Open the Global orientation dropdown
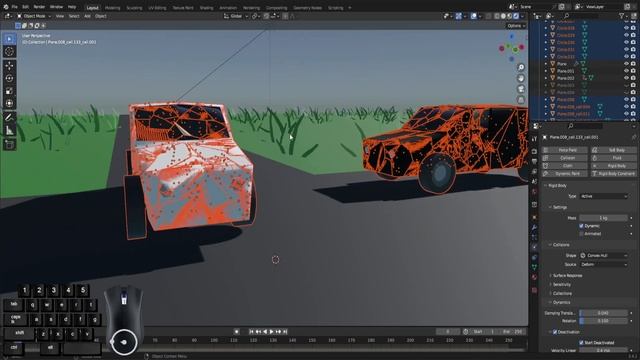The height and width of the screenshot is (360, 640). [235, 16]
